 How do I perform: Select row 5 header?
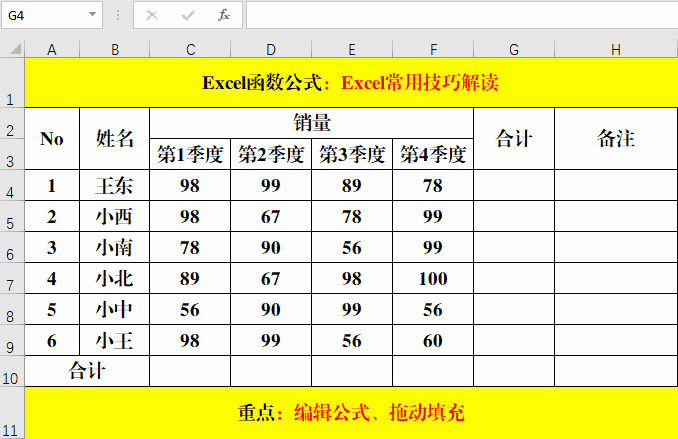(x=12, y=216)
